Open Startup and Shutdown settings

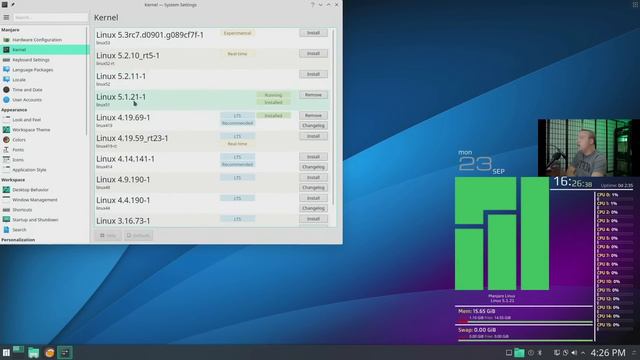[43, 220]
